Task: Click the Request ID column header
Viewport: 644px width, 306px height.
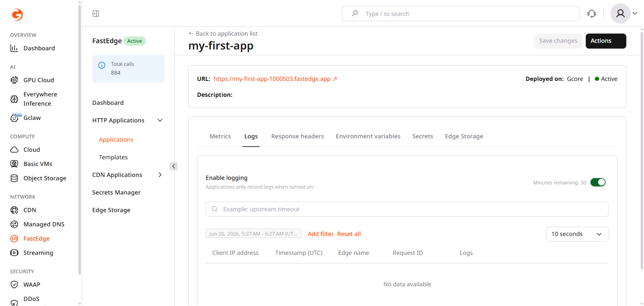Action: (408, 253)
